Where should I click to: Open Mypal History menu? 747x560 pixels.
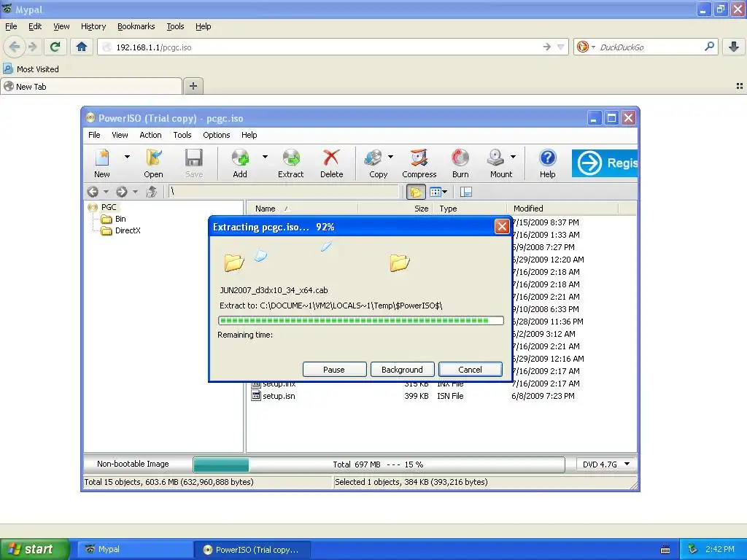coord(93,26)
